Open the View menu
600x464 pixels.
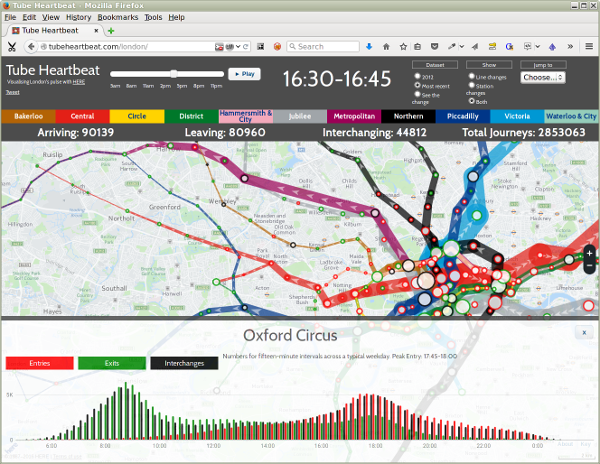click(x=51, y=17)
